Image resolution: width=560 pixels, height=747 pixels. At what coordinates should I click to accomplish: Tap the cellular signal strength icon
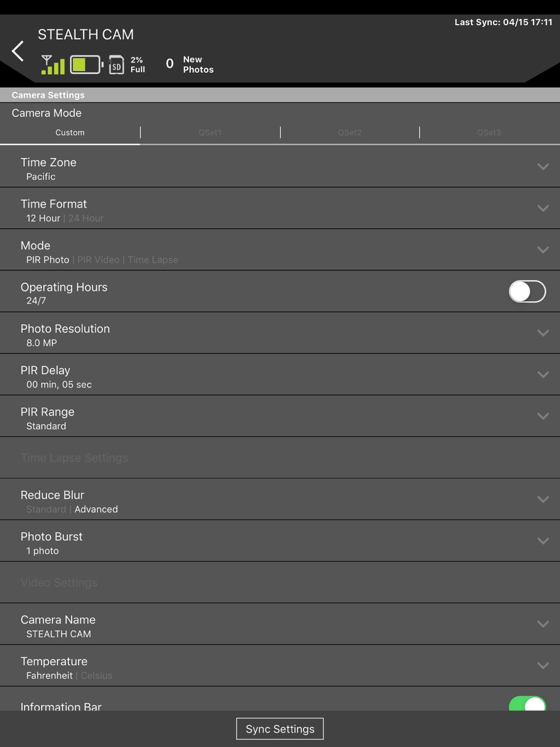coord(53,64)
